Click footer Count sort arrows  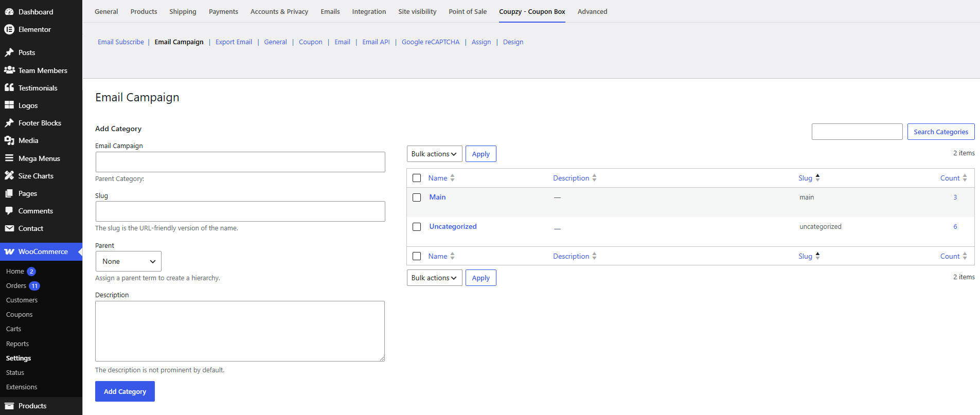click(965, 256)
